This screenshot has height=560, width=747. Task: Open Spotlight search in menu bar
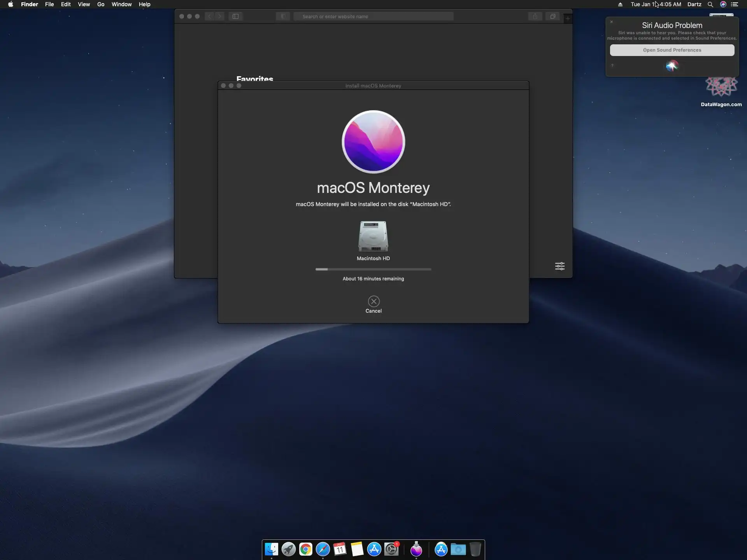[x=710, y=4]
